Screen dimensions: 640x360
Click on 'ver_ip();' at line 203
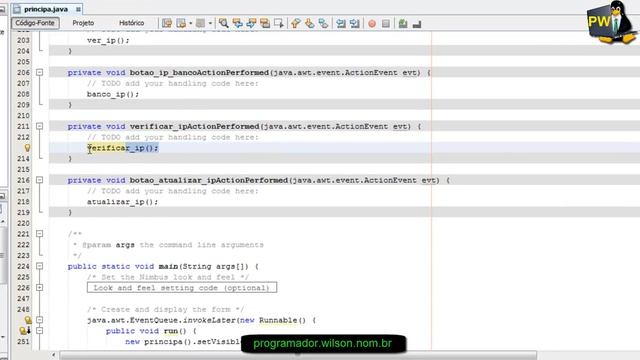108,40
